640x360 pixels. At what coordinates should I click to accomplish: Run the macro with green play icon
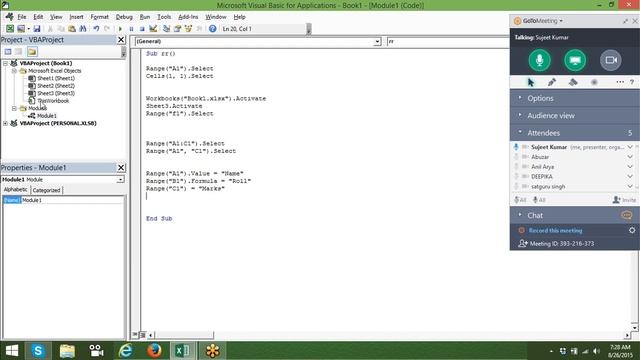pyautogui.click(x=120, y=29)
